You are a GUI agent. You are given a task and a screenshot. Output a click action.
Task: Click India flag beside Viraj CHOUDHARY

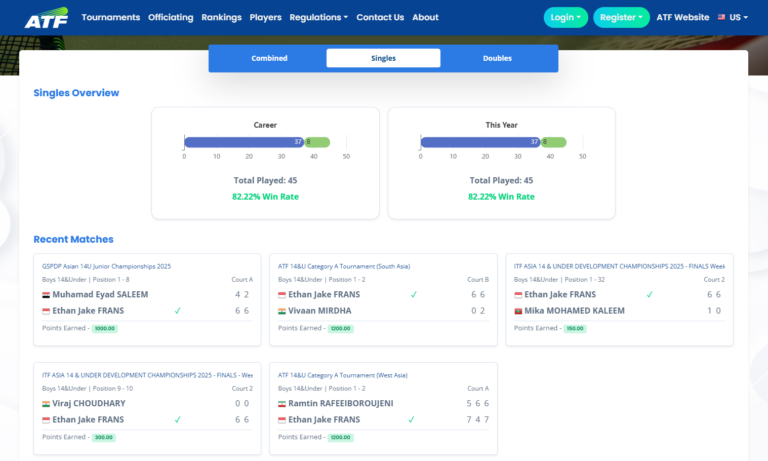(x=46, y=404)
